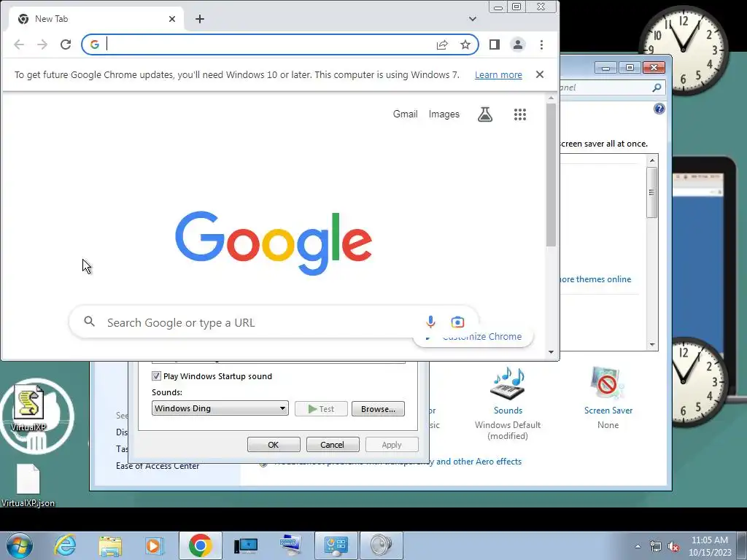Open Ease of Access Center link

pos(158,466)
